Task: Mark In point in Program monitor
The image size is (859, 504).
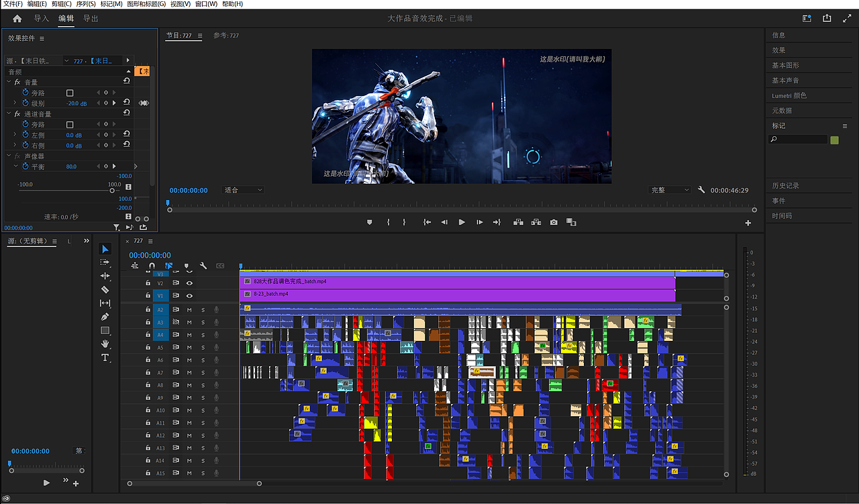Action: click(x=388, y=222)
